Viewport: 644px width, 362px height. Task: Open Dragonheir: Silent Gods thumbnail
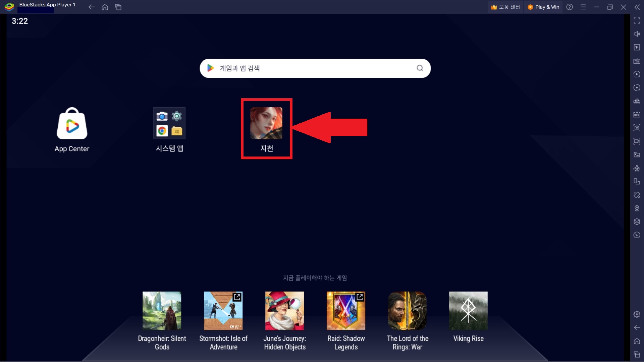tap(162, 311)
